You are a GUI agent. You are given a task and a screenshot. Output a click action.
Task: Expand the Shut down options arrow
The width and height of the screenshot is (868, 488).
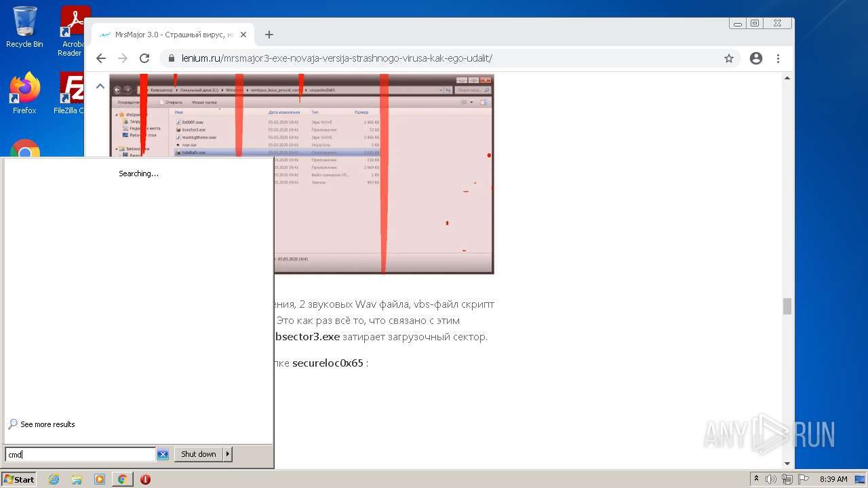coord(228,454)
